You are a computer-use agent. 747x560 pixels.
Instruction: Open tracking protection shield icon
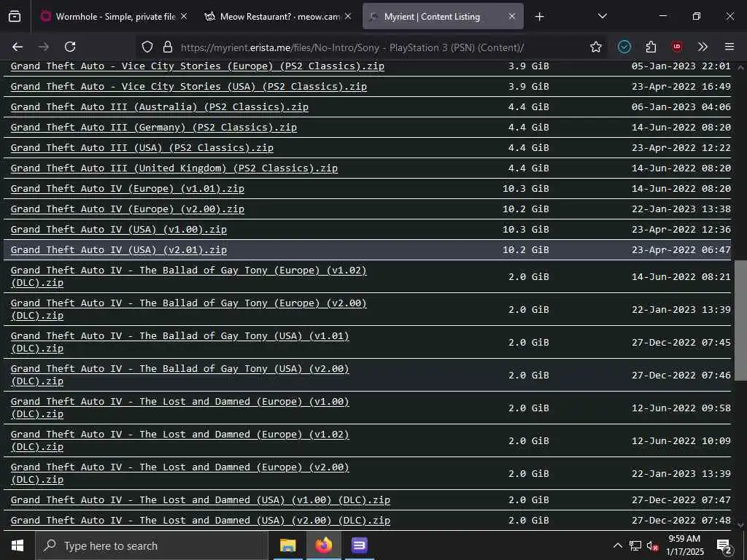(x=147, y=47)
